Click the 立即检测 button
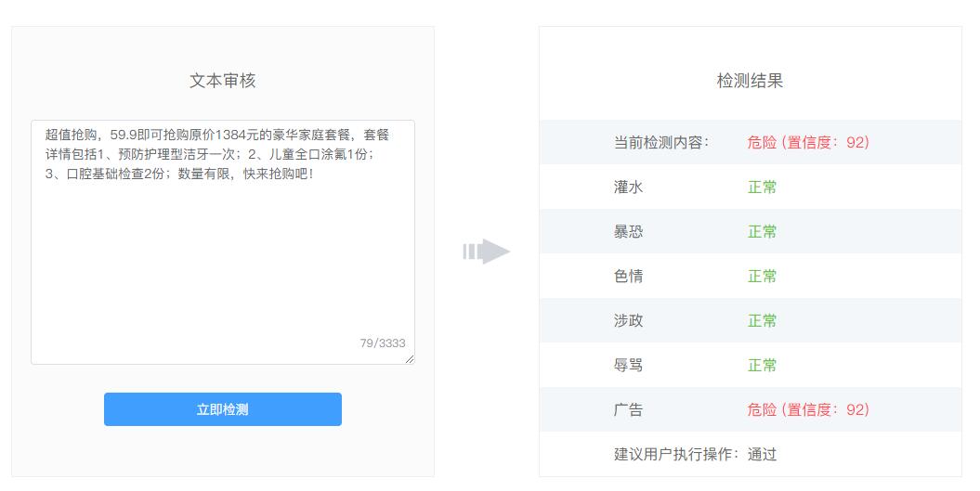980x491 pixels. 222,409
